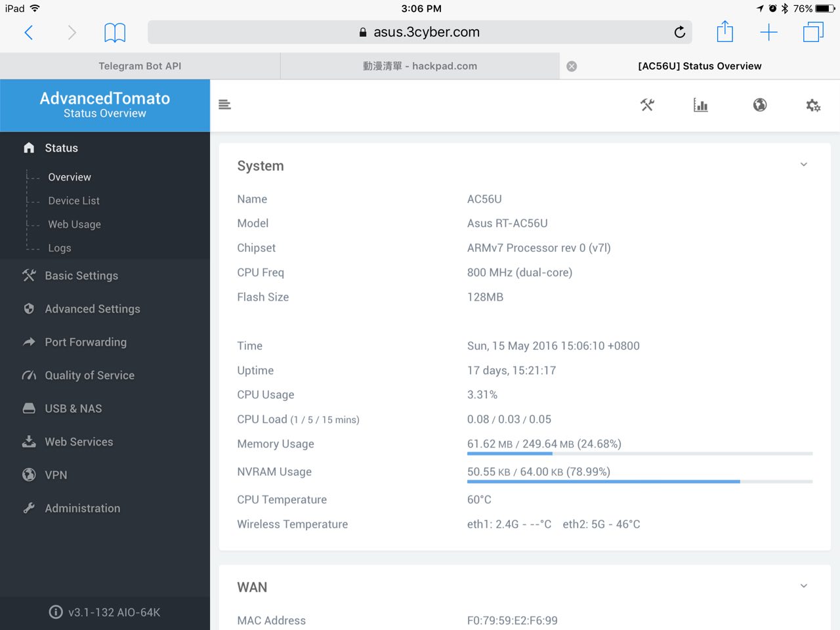This screenshot has width=840, height=630.
Task: Add a new Safari tab
Action: point(768,32)
